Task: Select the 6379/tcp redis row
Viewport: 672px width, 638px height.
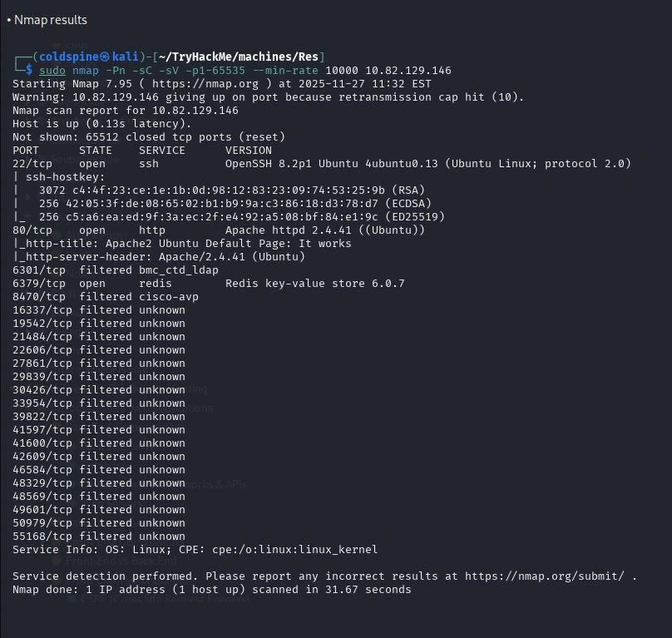Action: coord(208,283)
